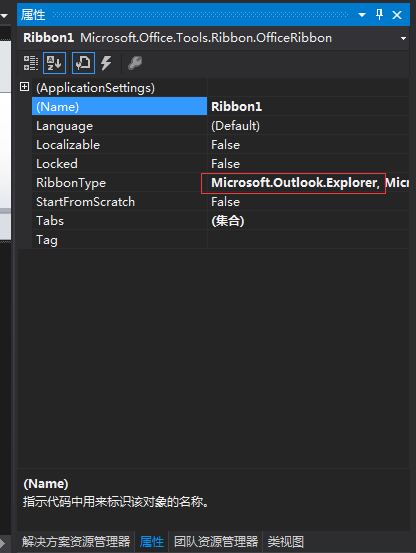This screenshot has width=416, height=553.
Task: Click the StartFromScratch False value
Action: (x=308, y=202)
